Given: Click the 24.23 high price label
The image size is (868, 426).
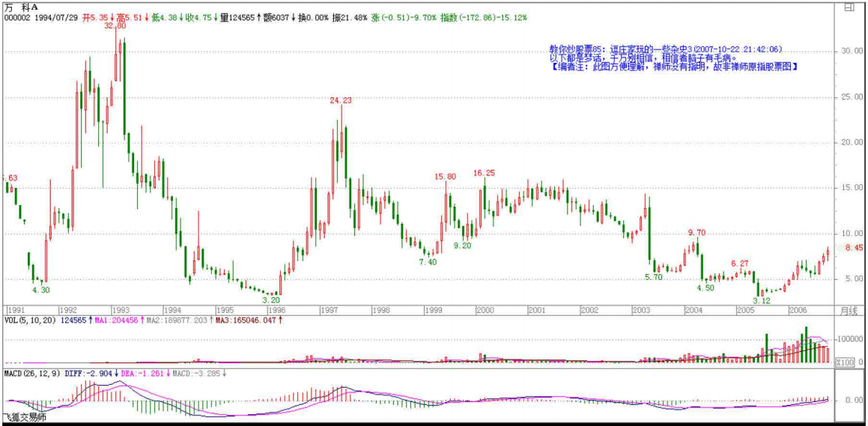Looking at the screenshot, I should pyautogui.click(x=341, y=100).
